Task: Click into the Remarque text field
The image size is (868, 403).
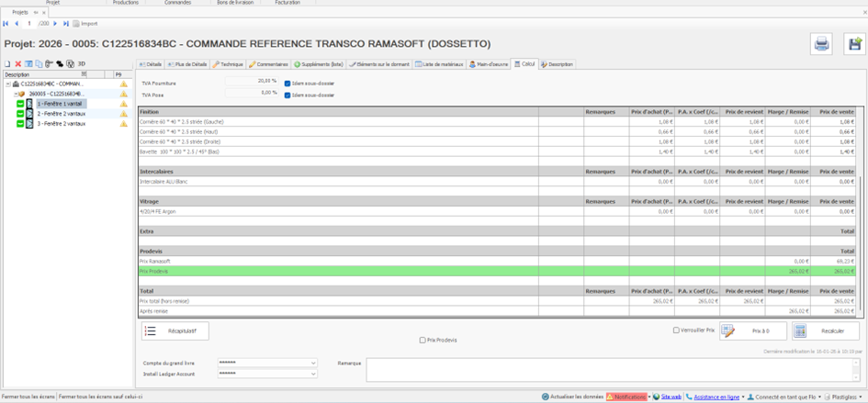Action: coord(611,370)
